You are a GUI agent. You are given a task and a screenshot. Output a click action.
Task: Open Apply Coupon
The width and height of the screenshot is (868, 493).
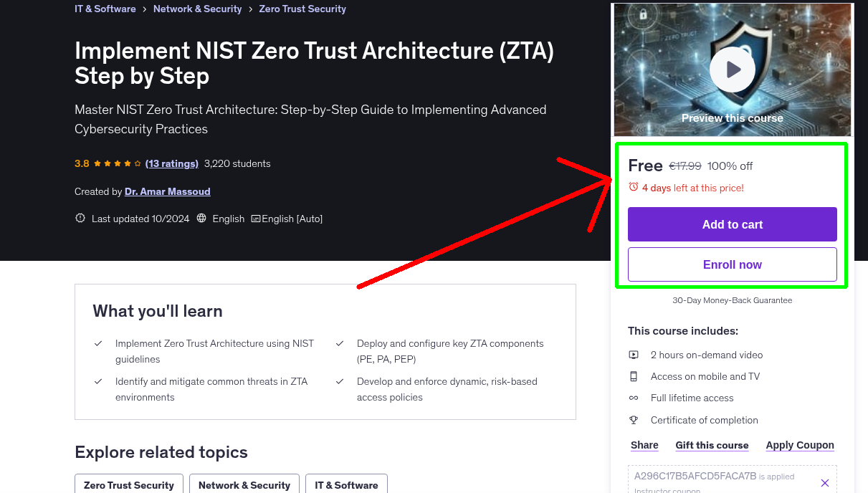[800, 445]
